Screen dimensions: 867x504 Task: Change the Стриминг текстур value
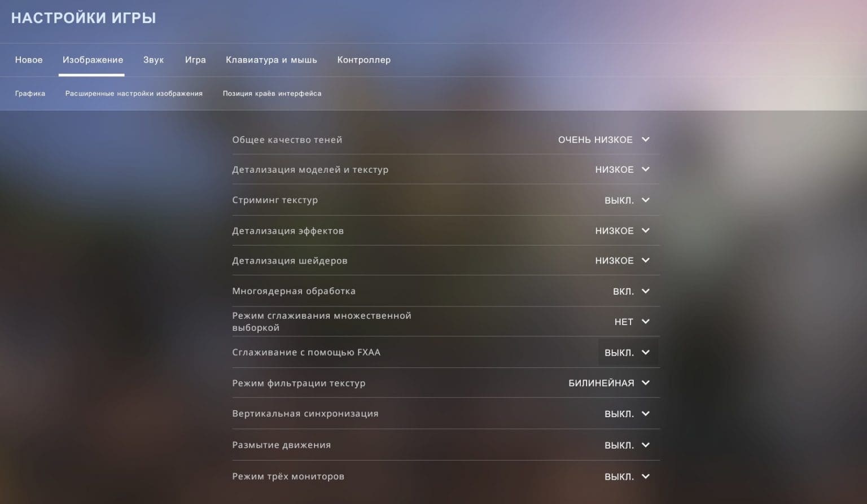point(627,200)
